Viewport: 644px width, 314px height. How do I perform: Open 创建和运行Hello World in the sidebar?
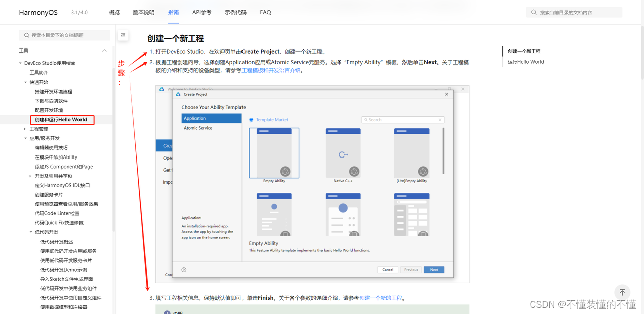[61, 120]
